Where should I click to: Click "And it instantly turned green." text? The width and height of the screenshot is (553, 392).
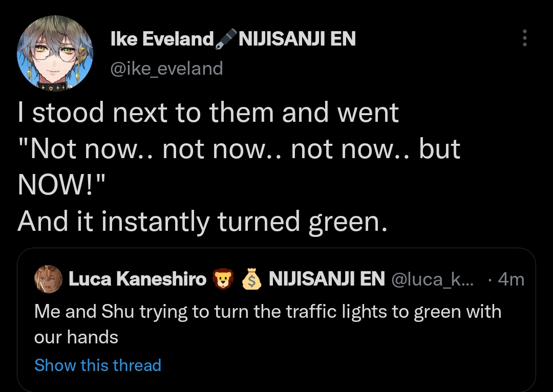[202, 221]
